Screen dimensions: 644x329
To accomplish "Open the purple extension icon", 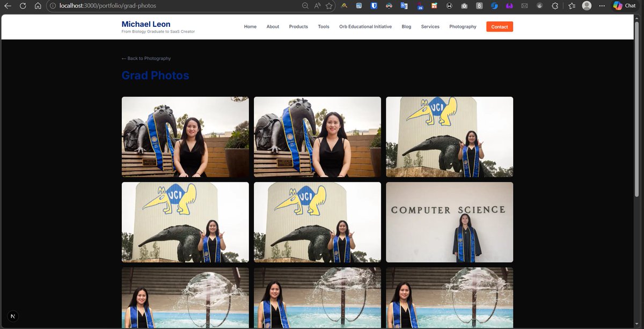I will [509, 6].
